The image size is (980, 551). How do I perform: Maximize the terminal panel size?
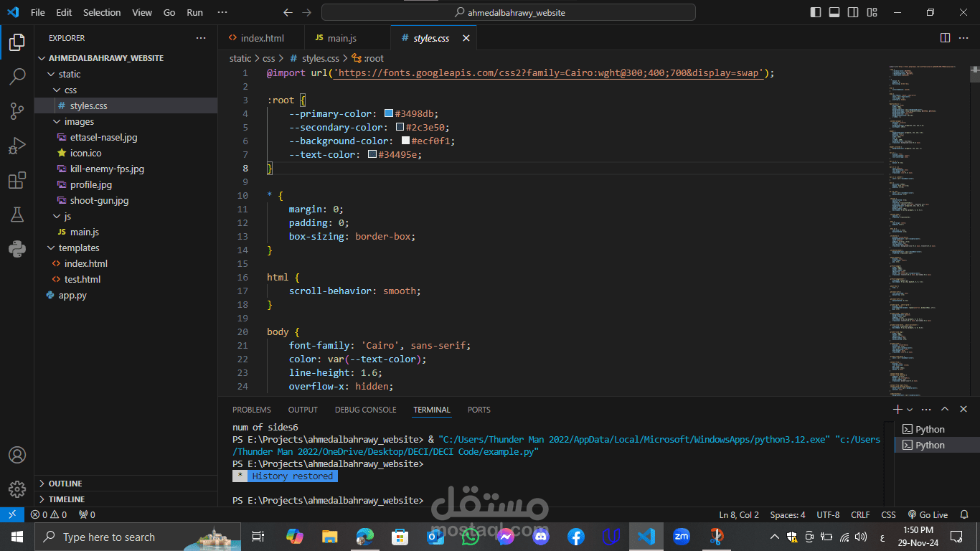pos(945,409)
